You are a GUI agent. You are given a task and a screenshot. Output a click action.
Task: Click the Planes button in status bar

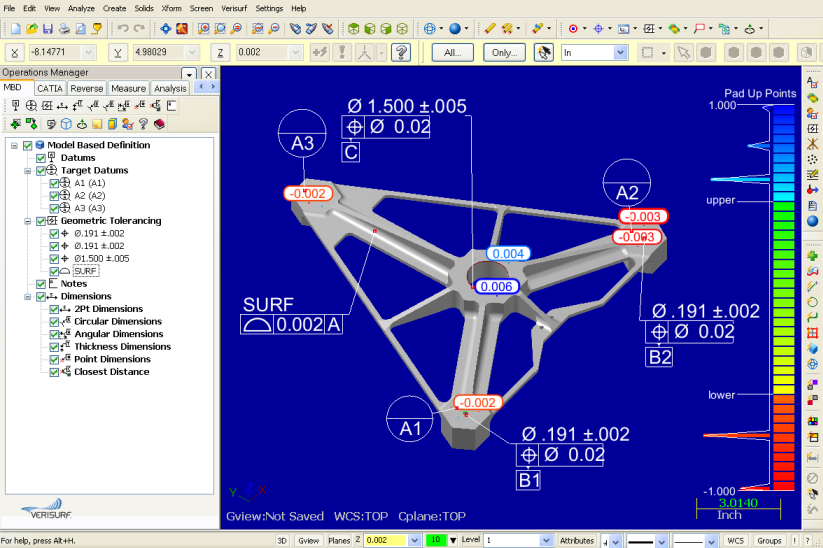(x=339, y=540)
